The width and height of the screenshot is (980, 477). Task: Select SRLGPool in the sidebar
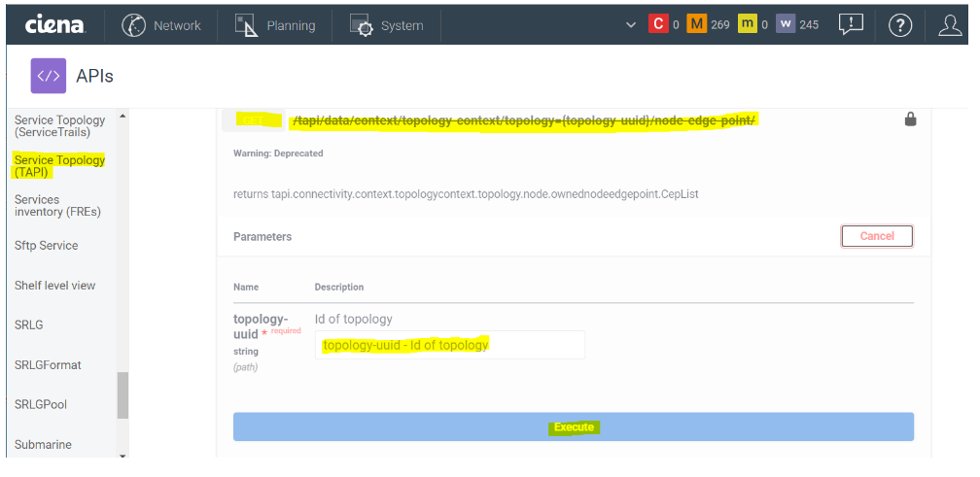(x=41, y=404)
